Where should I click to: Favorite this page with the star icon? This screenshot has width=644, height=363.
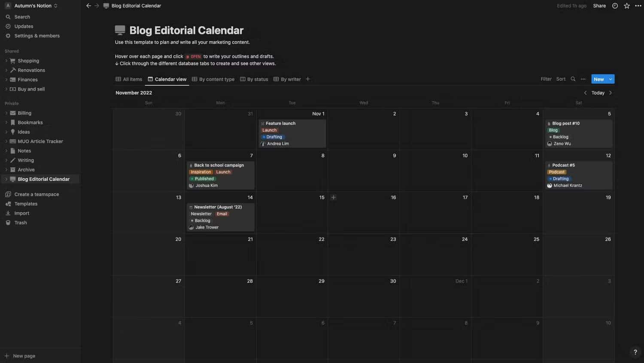pyautogui.click(x=627, y=6)
